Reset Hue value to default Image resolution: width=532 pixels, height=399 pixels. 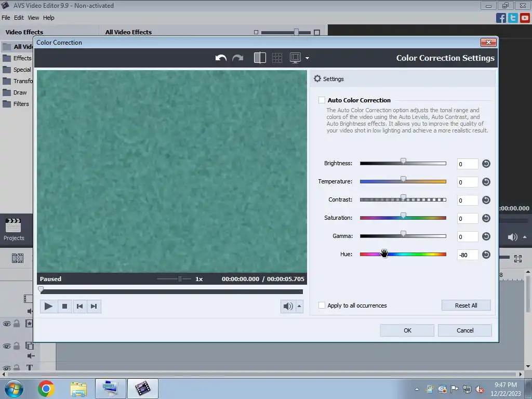coord(486,255)
